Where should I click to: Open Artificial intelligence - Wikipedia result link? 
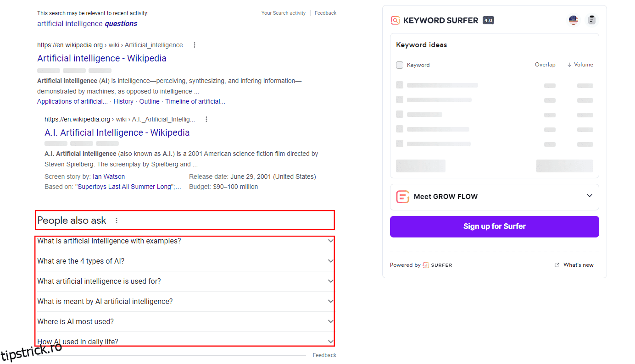click(x=102, y=58)
